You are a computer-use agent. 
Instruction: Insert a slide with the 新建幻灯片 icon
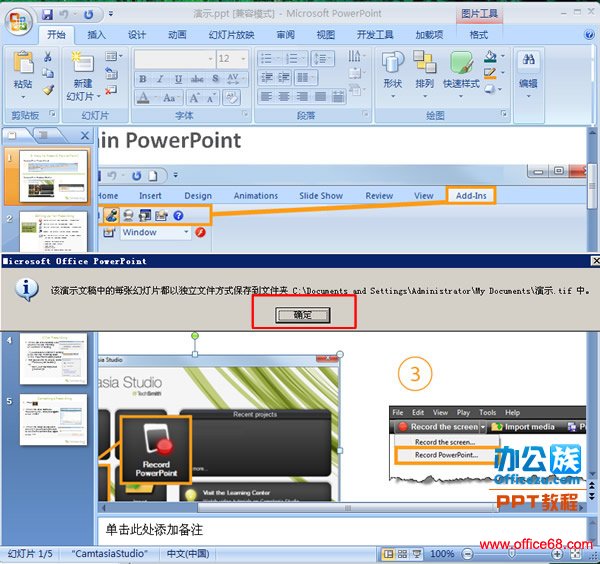click(83, 62)
